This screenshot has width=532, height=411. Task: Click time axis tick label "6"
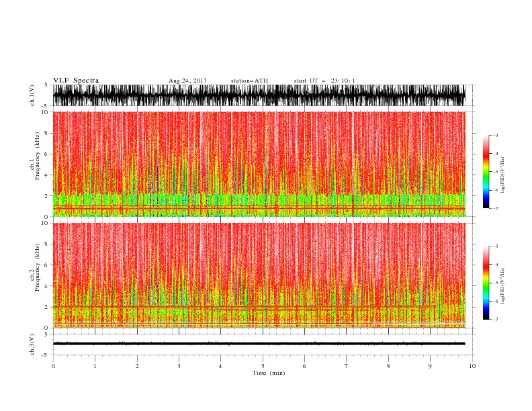[x=304, y=366]
